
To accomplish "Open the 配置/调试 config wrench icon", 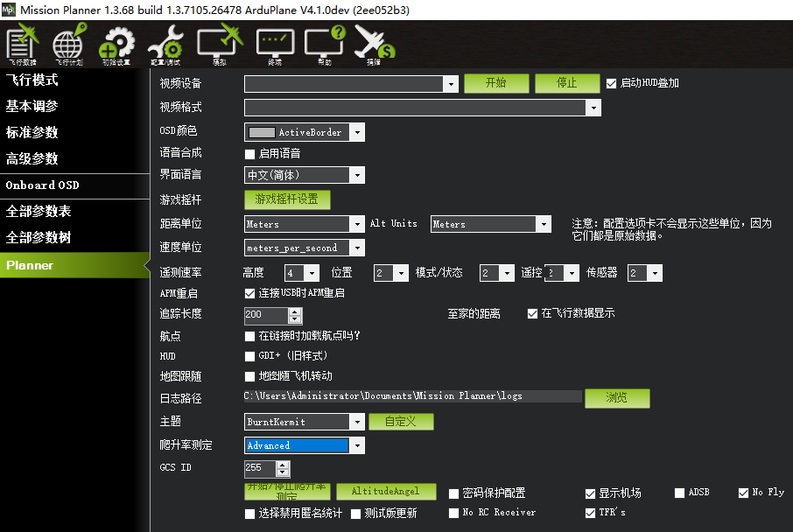I will [x=165, y=45].
